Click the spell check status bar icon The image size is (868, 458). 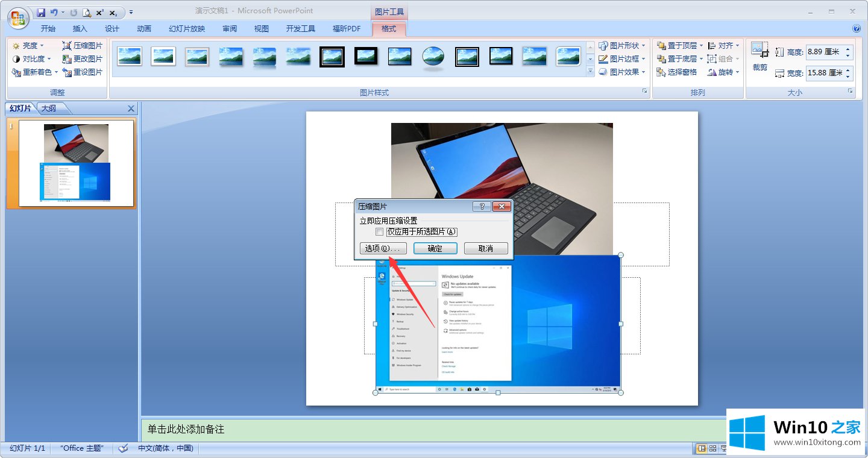click(x=123, y=448)
